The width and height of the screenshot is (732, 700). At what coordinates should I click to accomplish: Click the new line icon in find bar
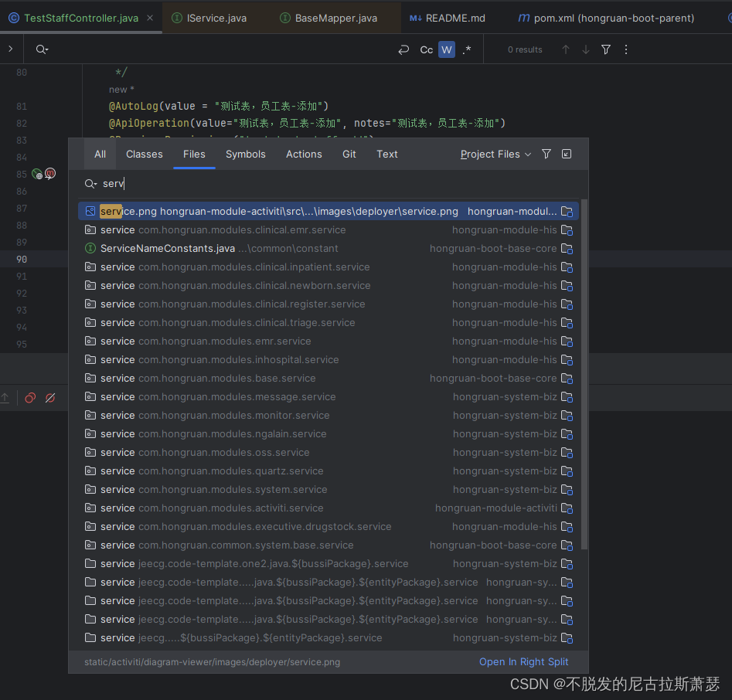tap(403, 49)
